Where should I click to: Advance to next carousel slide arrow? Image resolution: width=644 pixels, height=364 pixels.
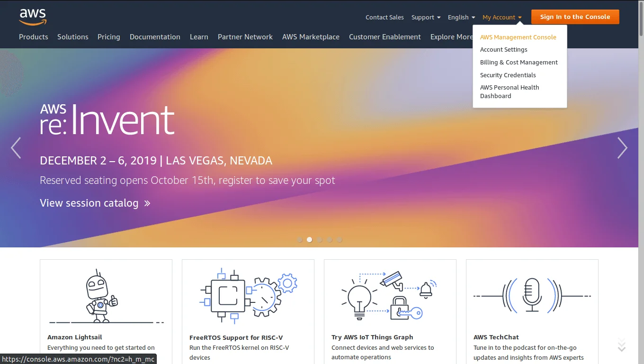click(x=622, y=148)
